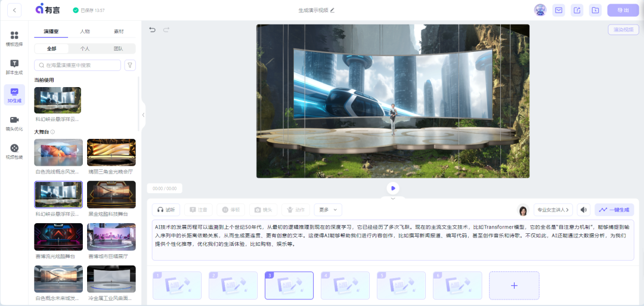Open the user avatar in the header
644x306 pixels.
pyautogui.click(x=540, y=10)
